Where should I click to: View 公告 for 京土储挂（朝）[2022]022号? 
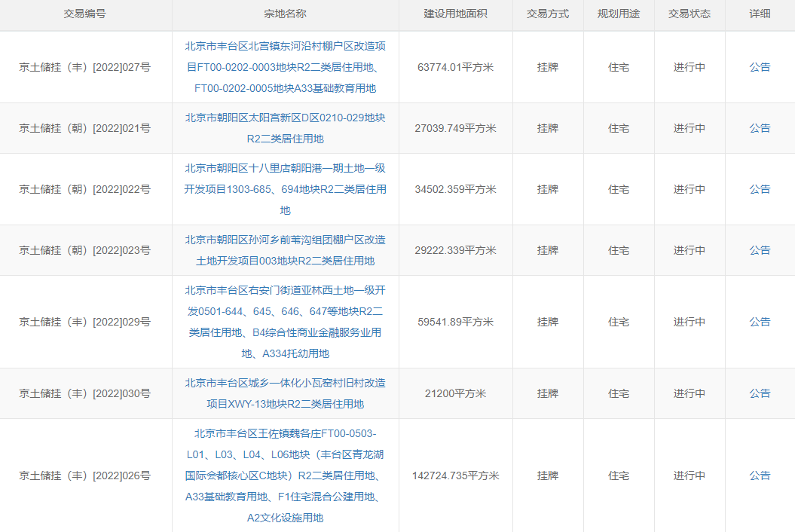coord(760,189)
